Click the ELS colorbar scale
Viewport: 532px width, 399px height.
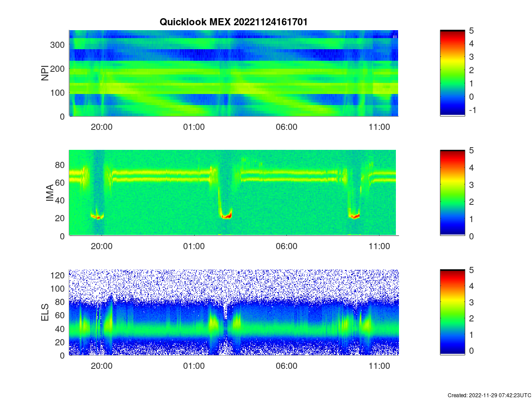click(452, 313)
